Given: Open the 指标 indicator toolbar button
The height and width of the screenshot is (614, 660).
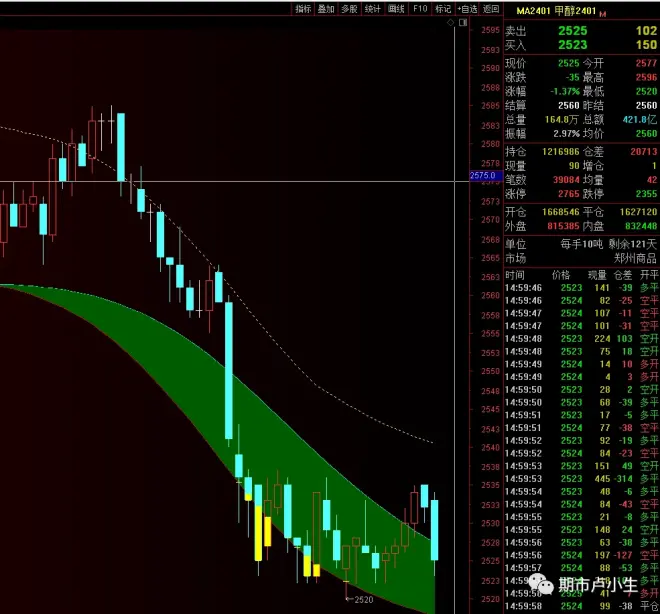Looking at the screenshot, I should pyautogui.click(x=303, y=8).
